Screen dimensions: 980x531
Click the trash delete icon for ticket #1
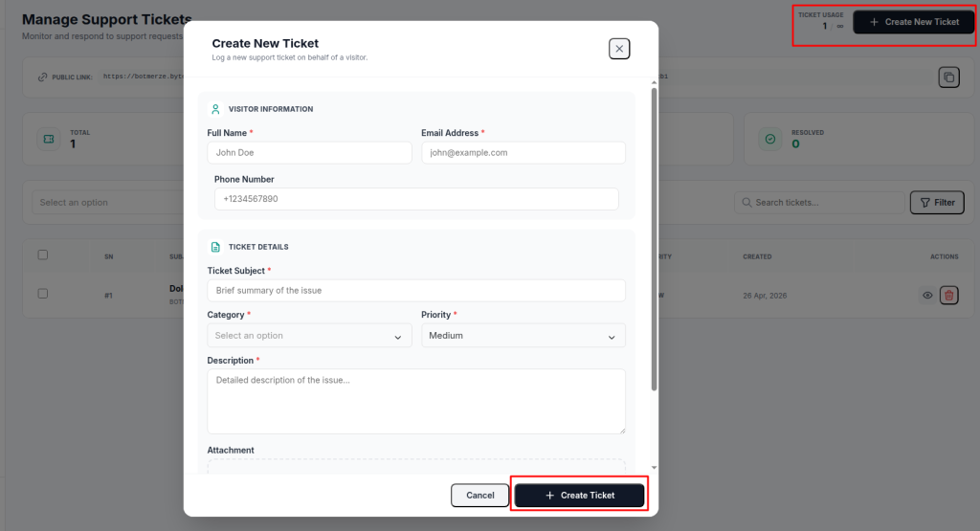click(948, 296)
